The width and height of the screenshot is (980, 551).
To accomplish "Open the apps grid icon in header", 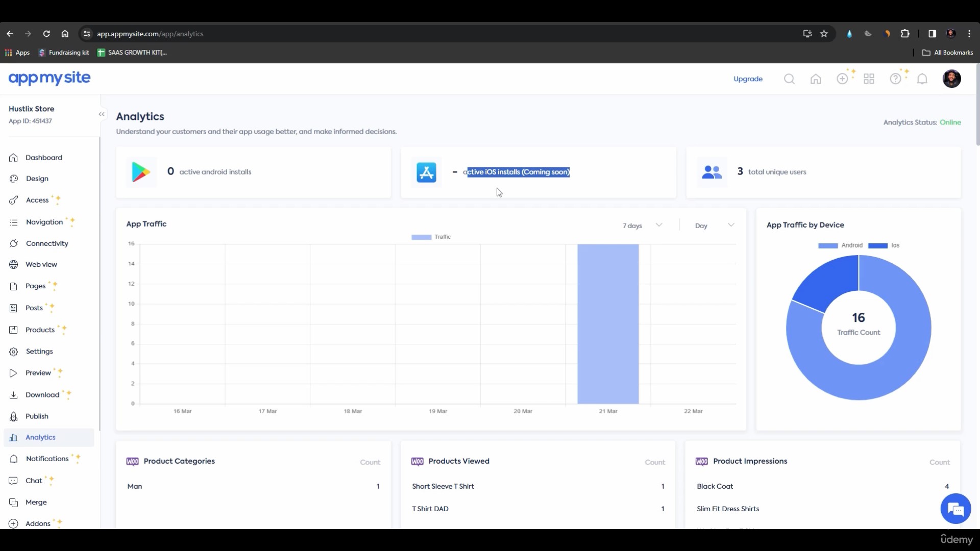I will [869, 79].
